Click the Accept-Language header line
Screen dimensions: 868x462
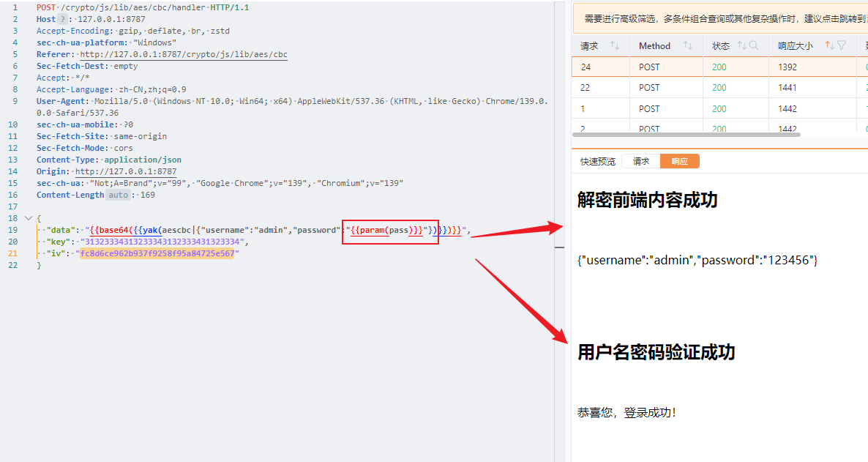(x=111, y=89)
